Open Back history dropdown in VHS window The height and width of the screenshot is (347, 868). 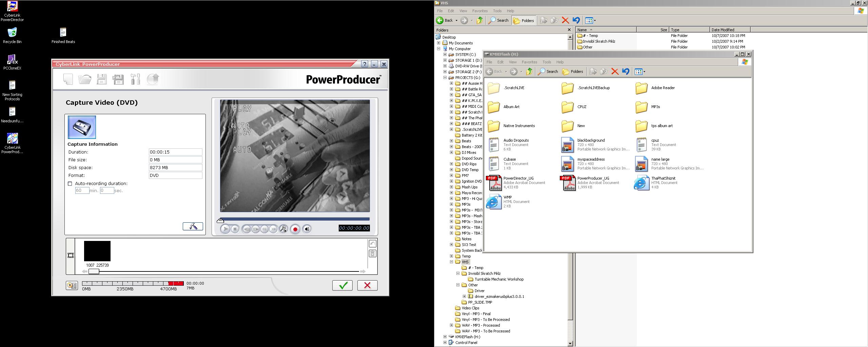pyautogui.click(x=456, y=20)
